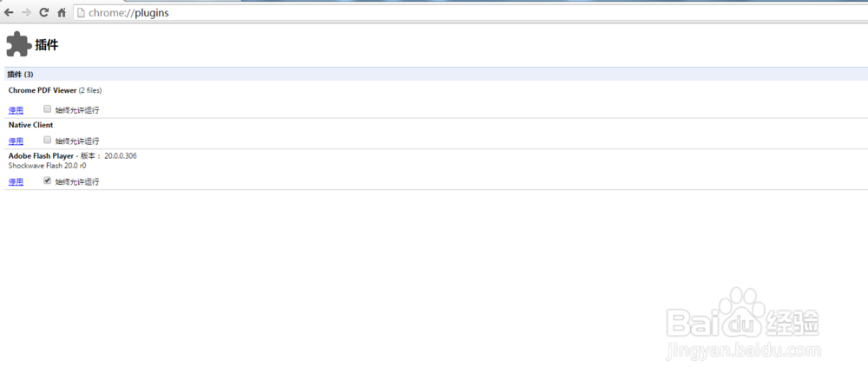The width and height of the screenshot is (868, 380).
Task: Click the page icon in address bar
Action: [81, 13]
